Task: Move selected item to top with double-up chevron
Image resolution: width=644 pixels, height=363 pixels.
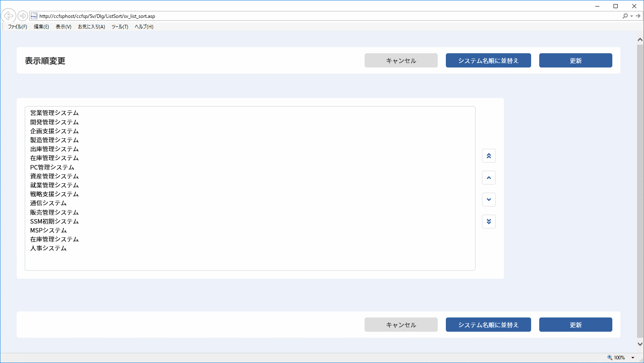Action: (489, 156)
